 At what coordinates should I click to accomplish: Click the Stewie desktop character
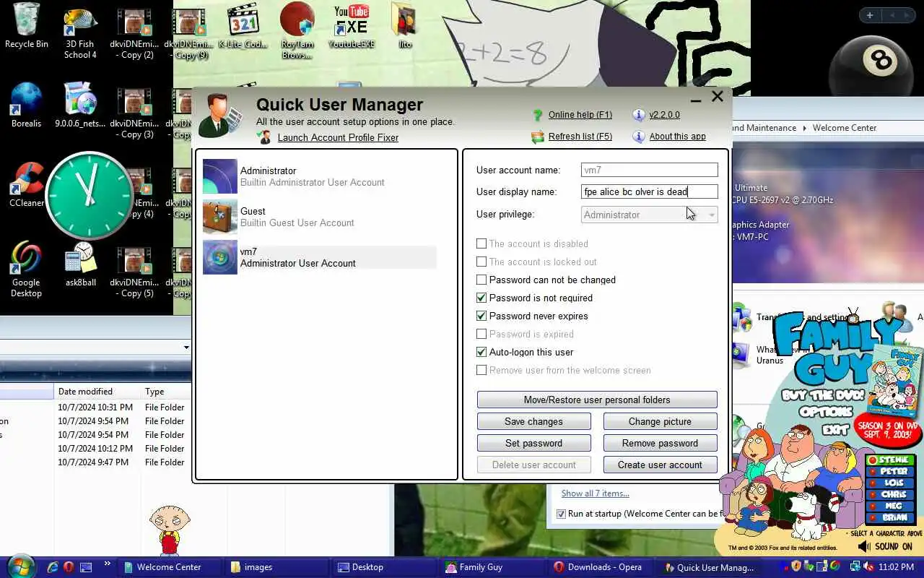tap(169, 530)
